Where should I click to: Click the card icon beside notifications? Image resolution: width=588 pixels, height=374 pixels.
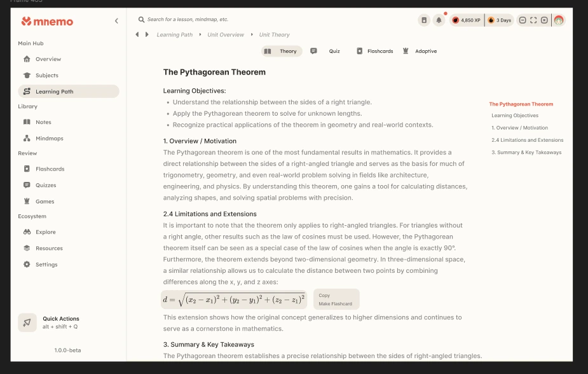(424, 20)
